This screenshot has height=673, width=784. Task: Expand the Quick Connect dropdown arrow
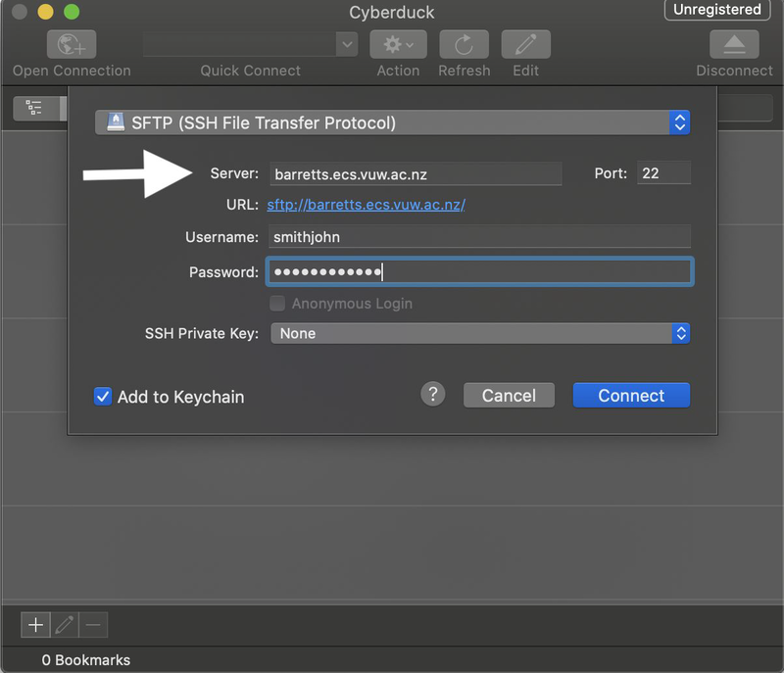[347, 44]
